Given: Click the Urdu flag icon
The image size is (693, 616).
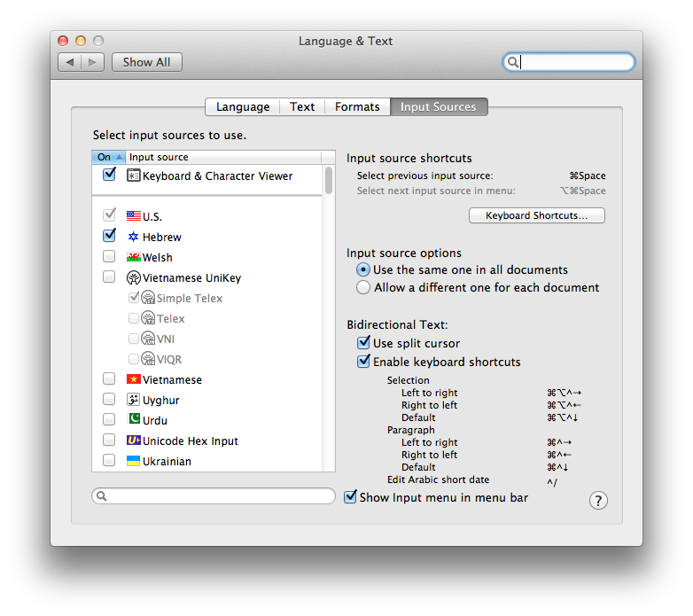Looking at the screenshot, I should coord(134,420).
